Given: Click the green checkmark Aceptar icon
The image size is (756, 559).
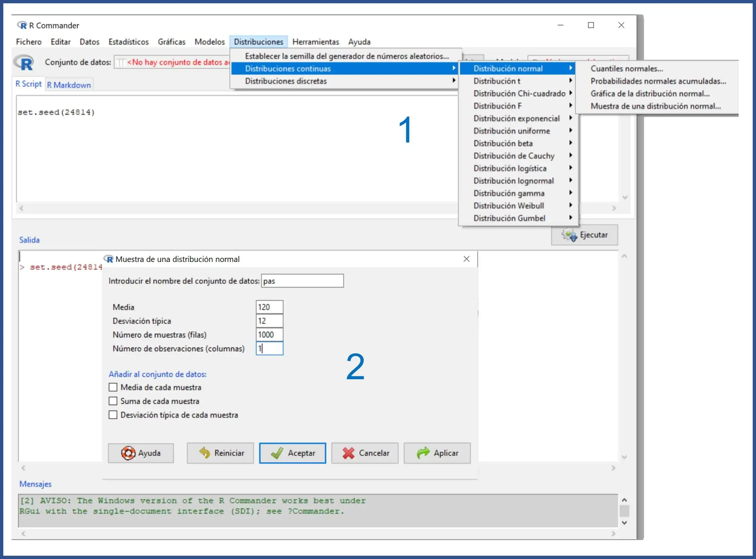Looking at the screenshot, I should pos(277,453).
